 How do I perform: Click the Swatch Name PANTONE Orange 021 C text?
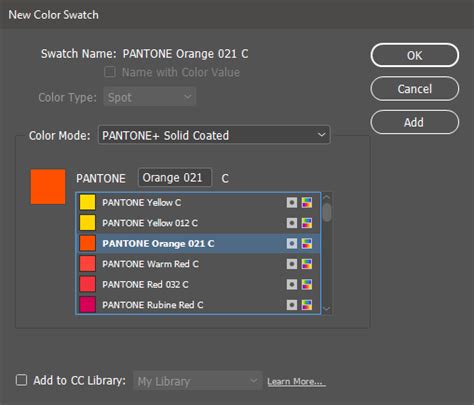point(185,54)
